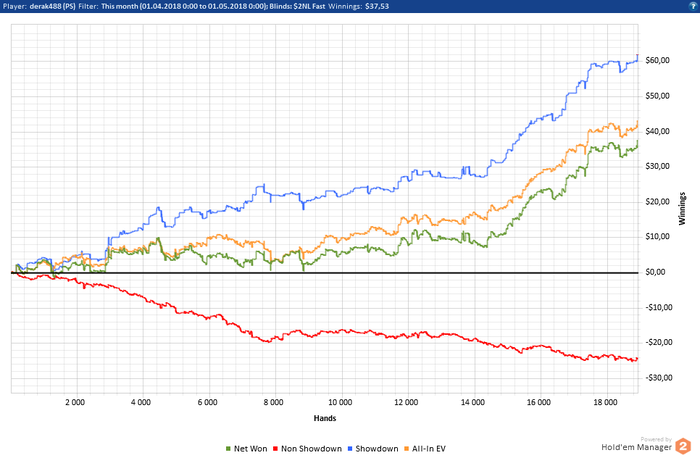
Task: Click the 2 000 hands axis label
Action: 75,402
